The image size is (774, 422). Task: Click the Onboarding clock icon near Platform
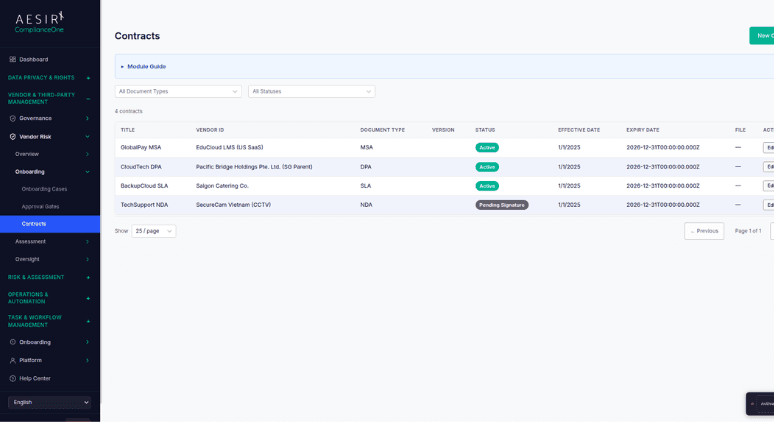pos(13,342)
